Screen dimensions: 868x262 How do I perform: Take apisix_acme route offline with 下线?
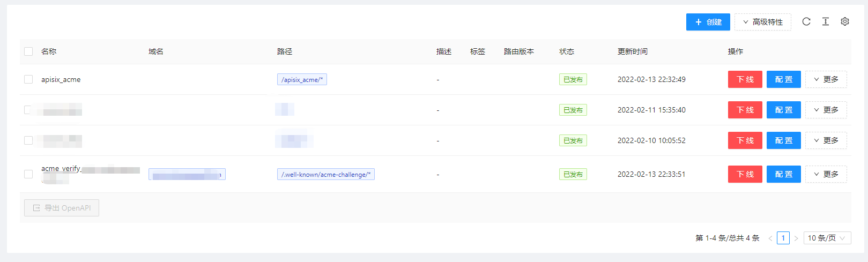tap(745, 79)
